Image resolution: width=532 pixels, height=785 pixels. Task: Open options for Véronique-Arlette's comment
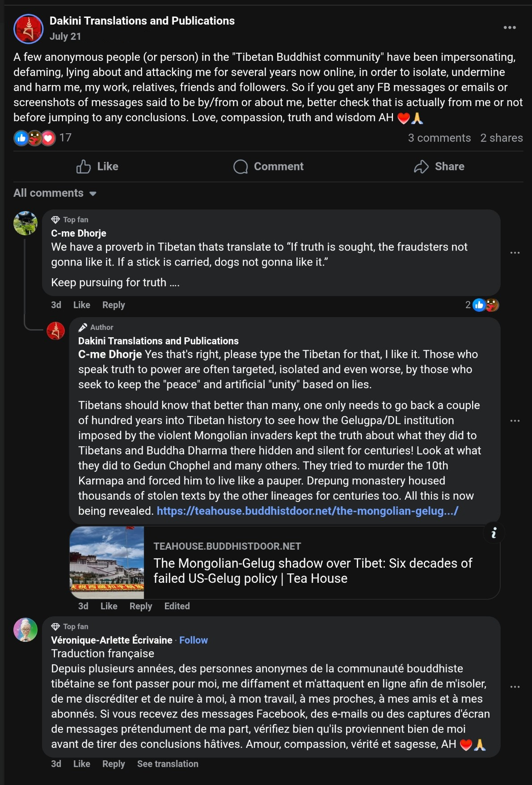point(515,687)
